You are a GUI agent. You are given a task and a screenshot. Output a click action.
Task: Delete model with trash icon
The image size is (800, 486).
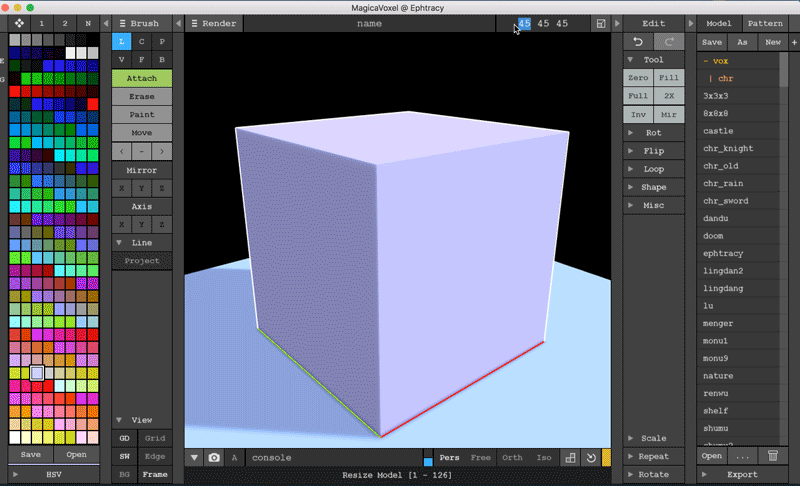pyautogui.click(x=773, y=455)
